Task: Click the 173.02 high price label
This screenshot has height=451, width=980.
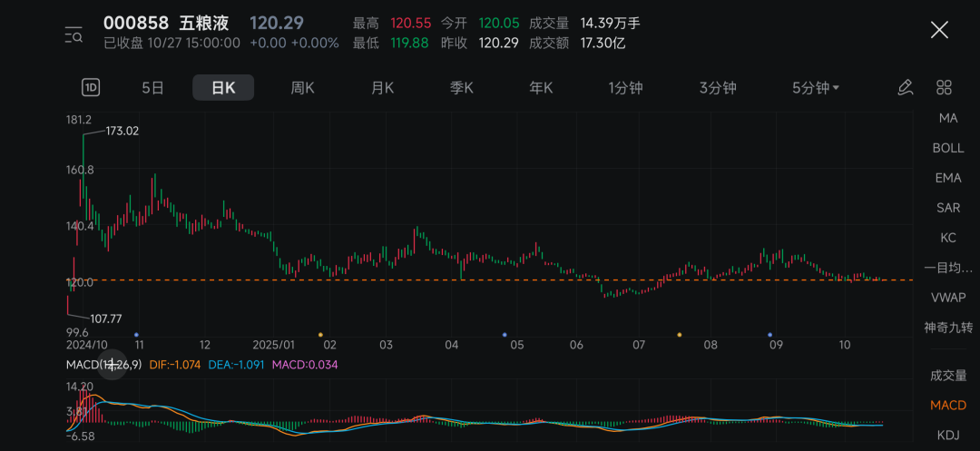Action: 122,131
